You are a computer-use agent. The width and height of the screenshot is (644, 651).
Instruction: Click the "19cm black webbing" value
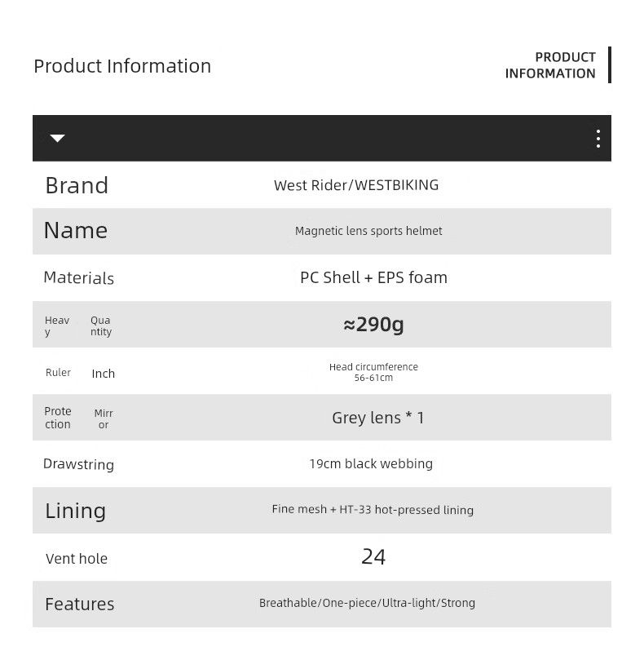click(x=371, y=464)
